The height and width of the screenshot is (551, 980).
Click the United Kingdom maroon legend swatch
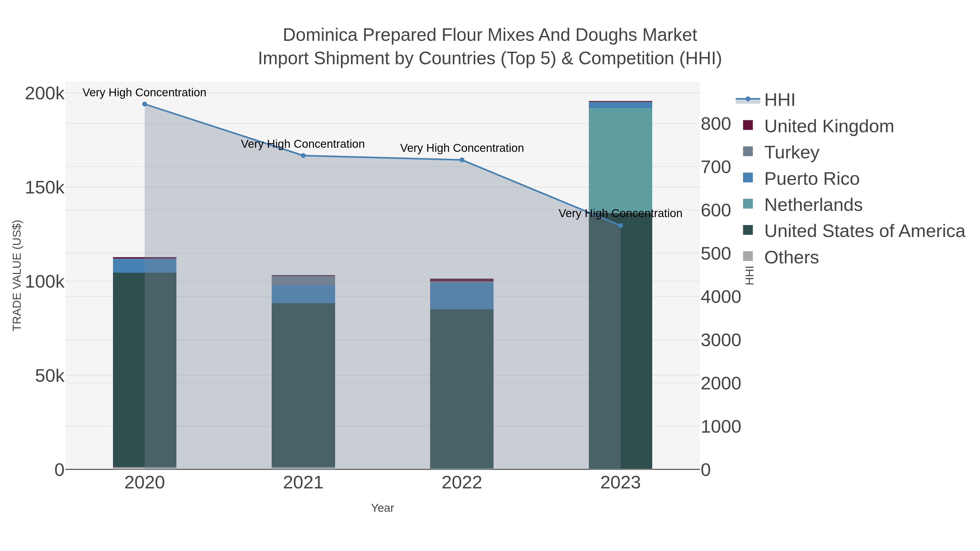pyautogui.click(x=748, y=125)
